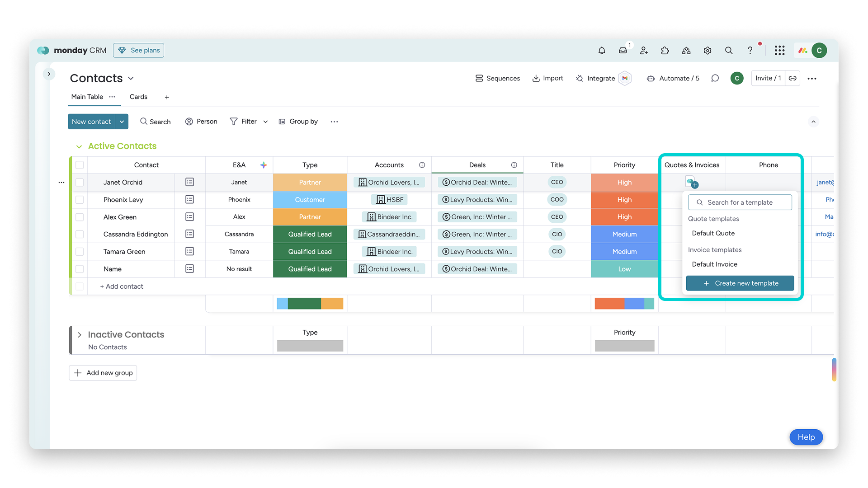The height and width of the screenshot is (488, 868).
Task: Open the autopilot hub icon
Action: coord(686,51)
